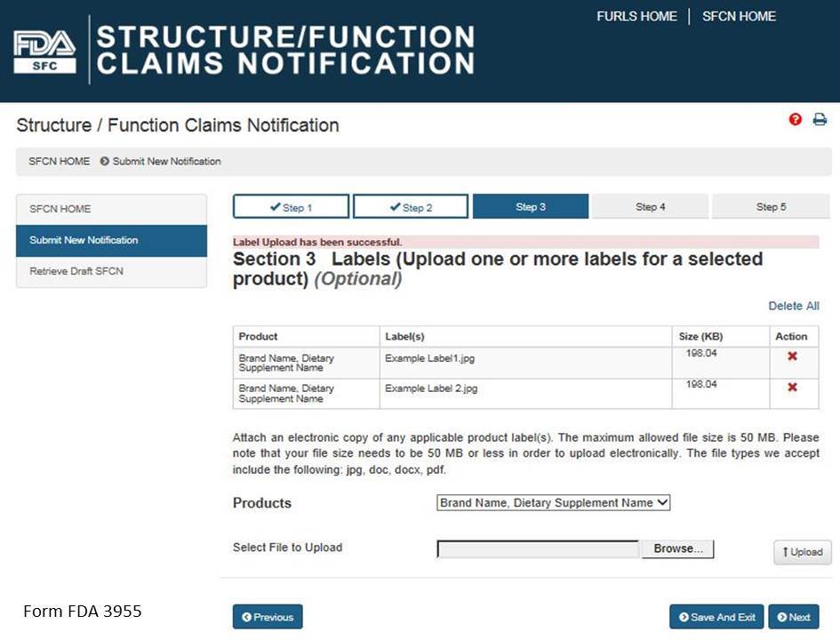
Task: Jump to Step 4 tab
Action: pos(651,207)
